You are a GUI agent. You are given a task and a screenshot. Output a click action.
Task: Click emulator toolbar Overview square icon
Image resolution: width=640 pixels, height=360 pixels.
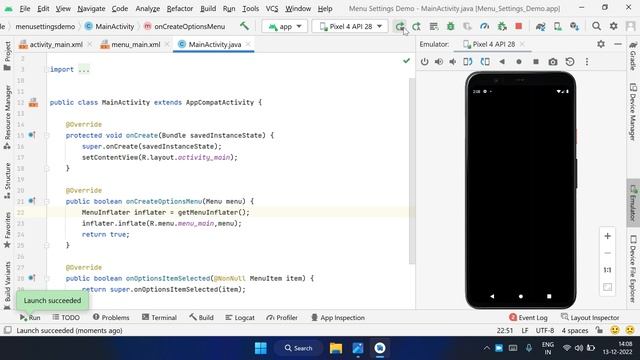point(536,62)
